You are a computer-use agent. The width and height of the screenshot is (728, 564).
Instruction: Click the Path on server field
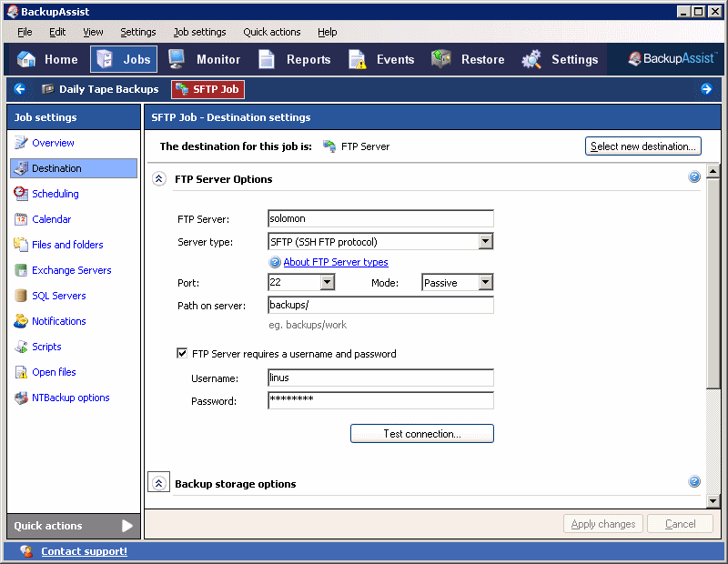[x=380, y=305]
